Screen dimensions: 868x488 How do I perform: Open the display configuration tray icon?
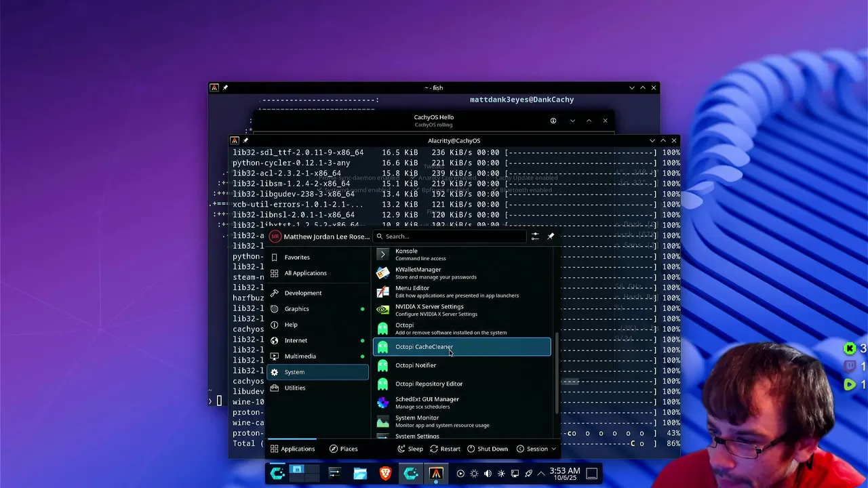(515, 474)
